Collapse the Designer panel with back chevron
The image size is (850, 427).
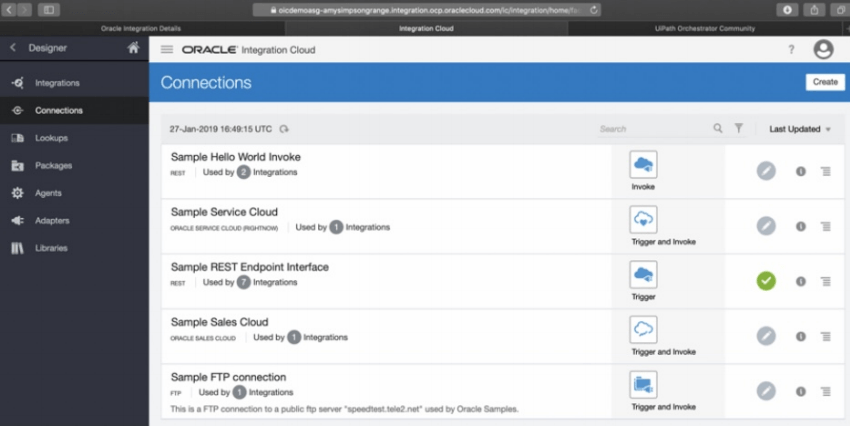13,48
